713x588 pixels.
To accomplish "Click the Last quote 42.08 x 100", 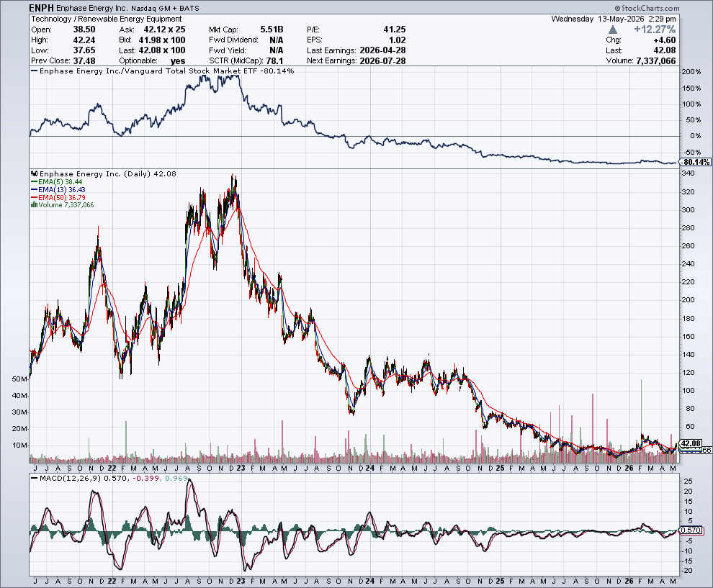I will pos(162,50).
